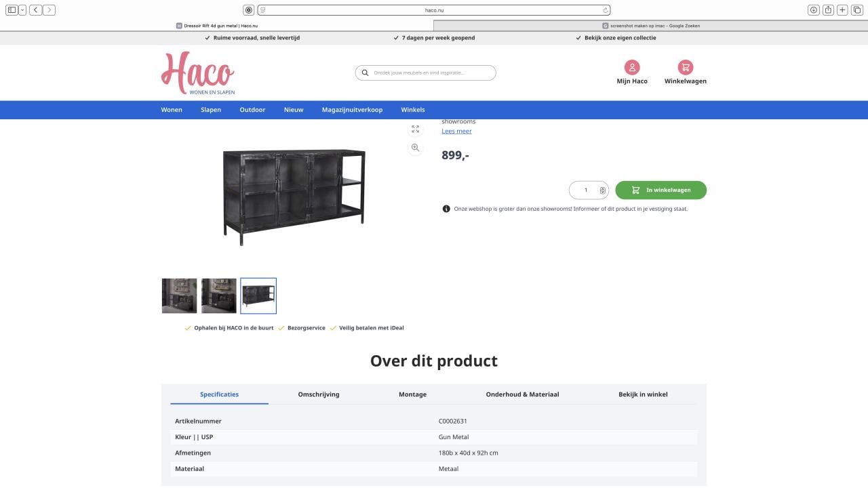The image size is (868, 488).
Task: Open the Outdoor menu
Action: pyautogui.click(x=252, y=110)
